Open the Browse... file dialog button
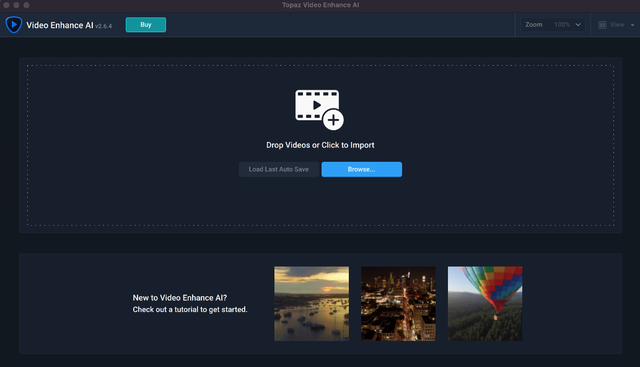The height and width of the screenshot is (367, 640). [362, 169]
